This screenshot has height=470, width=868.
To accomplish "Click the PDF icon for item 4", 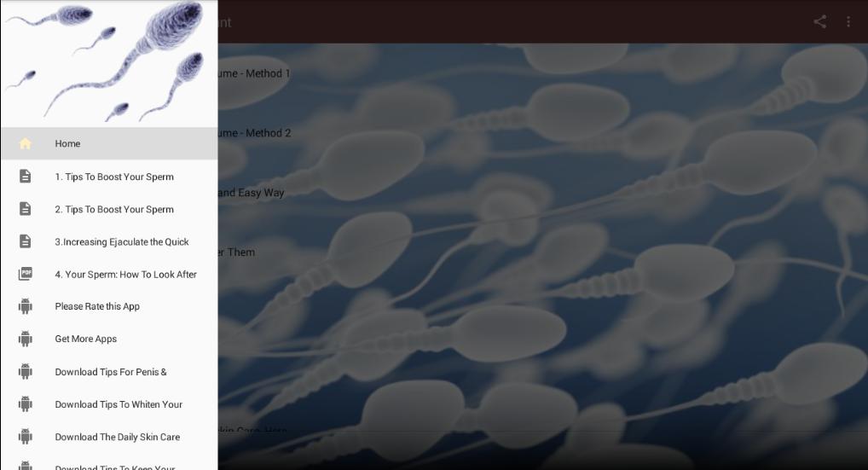I will (26, 274).
